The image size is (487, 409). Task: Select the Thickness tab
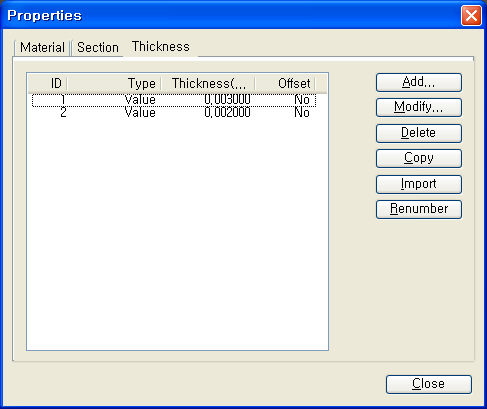[161, 47]
